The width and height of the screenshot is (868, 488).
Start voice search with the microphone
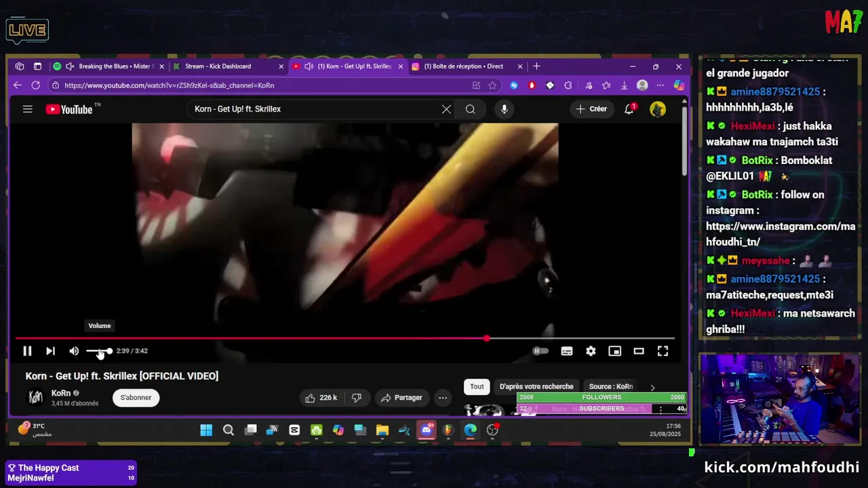click(504, 109)
